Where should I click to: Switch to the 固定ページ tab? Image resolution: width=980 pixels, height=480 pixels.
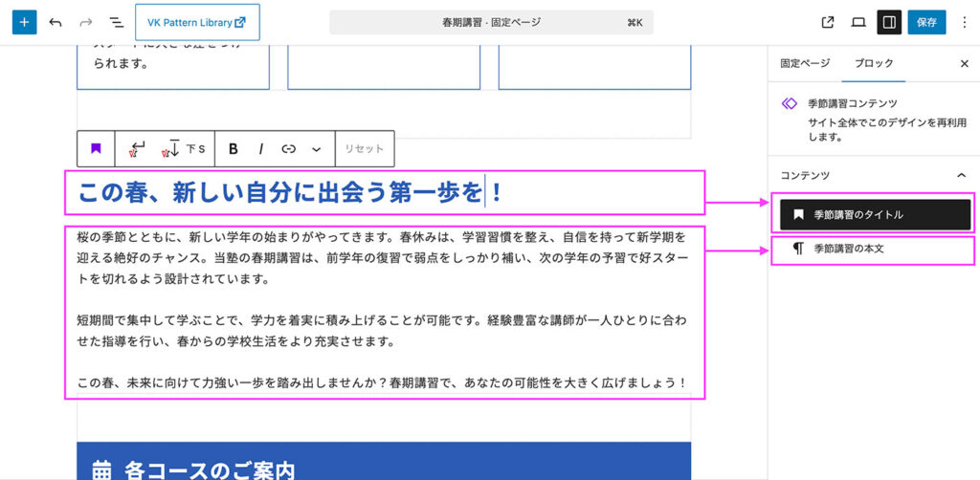point(805,63)
